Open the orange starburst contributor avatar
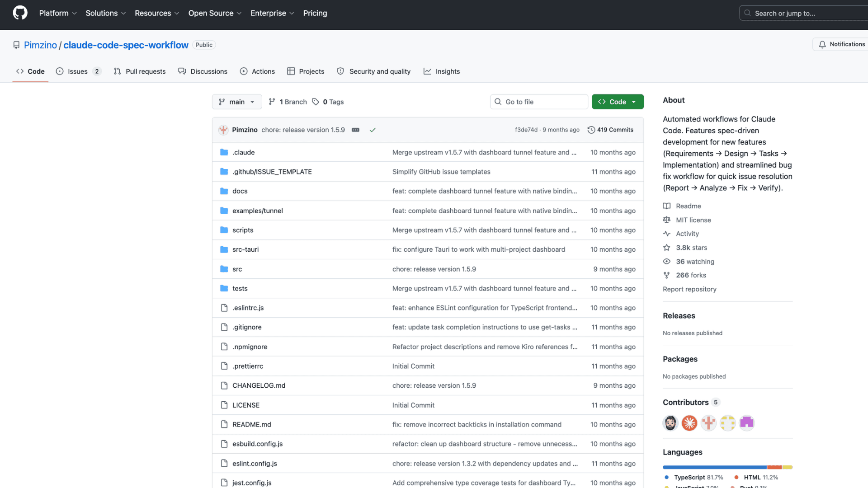 click(689, 423)
